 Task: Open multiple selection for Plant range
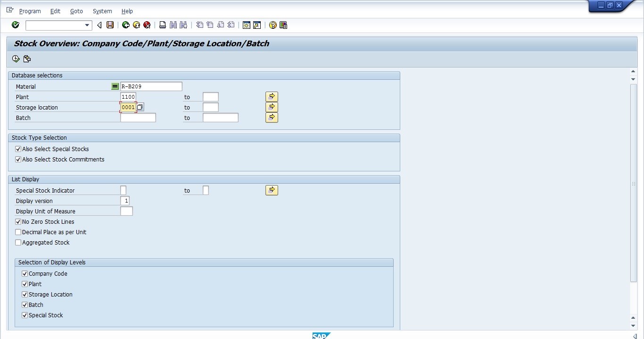(x=271, y=96)
